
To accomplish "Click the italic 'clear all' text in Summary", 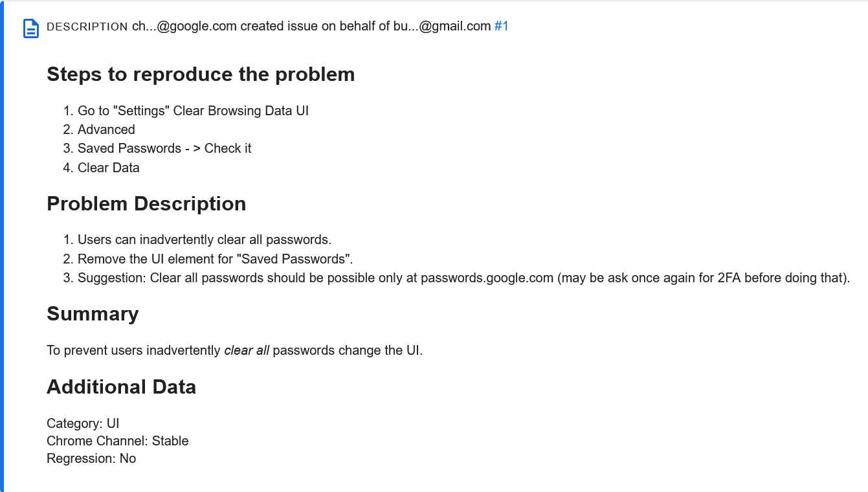I will tap(247, 351).
